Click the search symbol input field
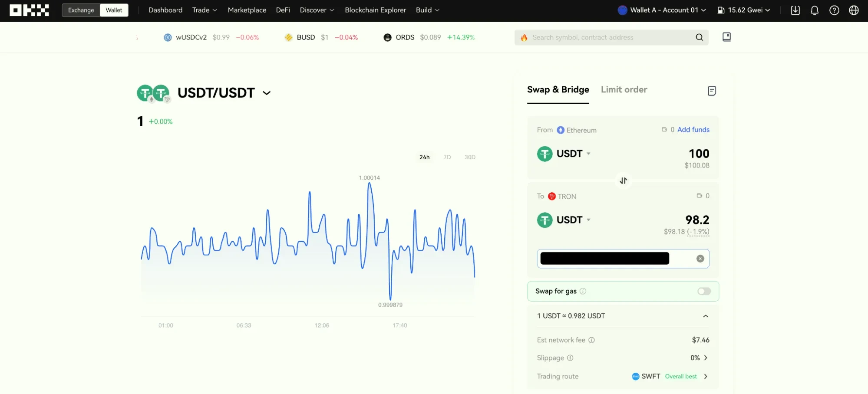 (611, 37)
